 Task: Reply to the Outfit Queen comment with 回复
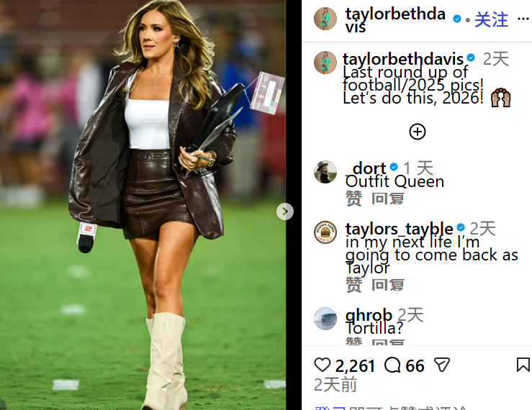(x=387, y=199)
